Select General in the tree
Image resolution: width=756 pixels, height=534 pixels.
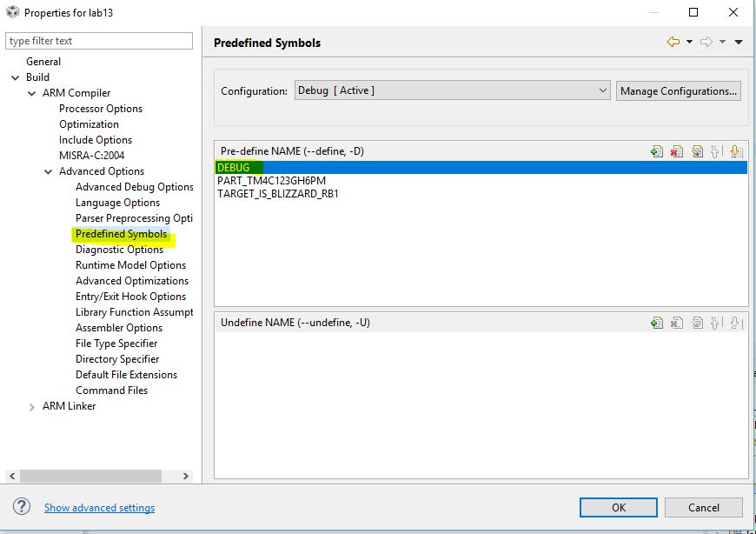coord(43,62)
